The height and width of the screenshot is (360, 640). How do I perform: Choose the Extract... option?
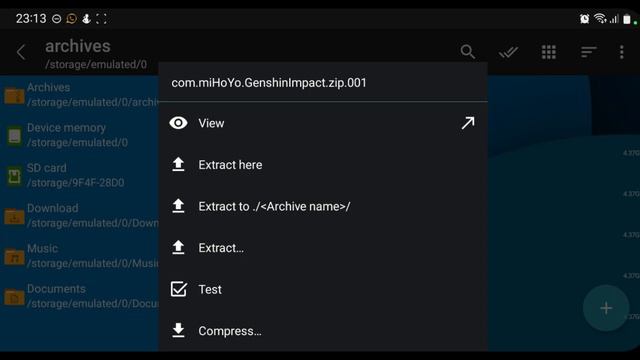323,248
